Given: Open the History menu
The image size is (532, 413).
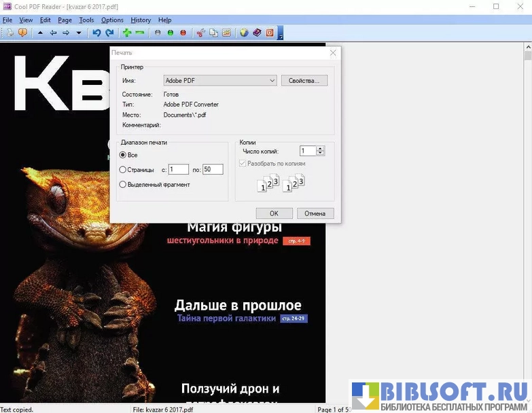Looking at the screenshot, I should click(x=141, y=20).
